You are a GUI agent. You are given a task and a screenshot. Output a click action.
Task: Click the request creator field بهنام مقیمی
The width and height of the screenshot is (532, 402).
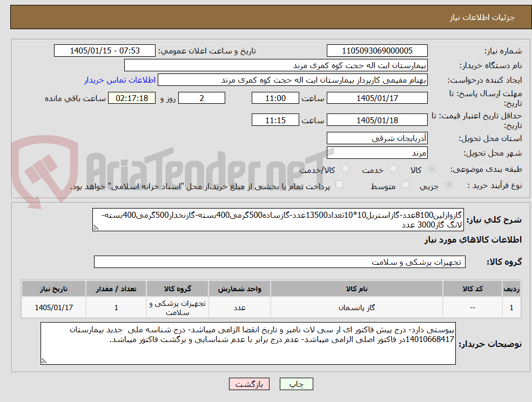pos(292,80)
